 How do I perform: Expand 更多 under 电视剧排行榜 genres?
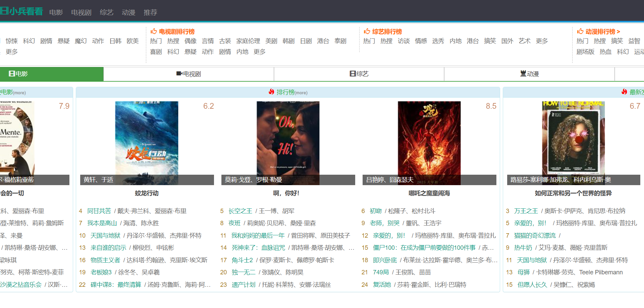[x=259, y=52]
